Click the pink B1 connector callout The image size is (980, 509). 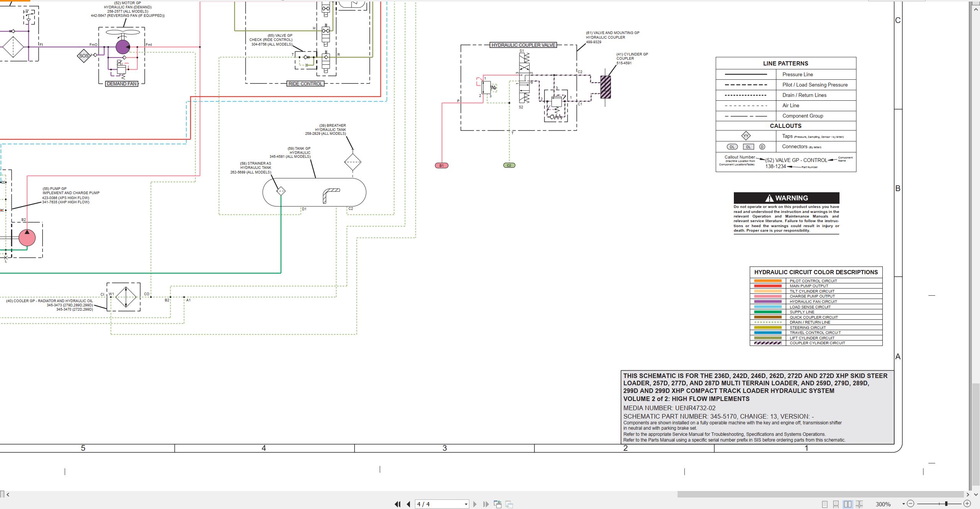pyautogui.click(x=441, y=165)
